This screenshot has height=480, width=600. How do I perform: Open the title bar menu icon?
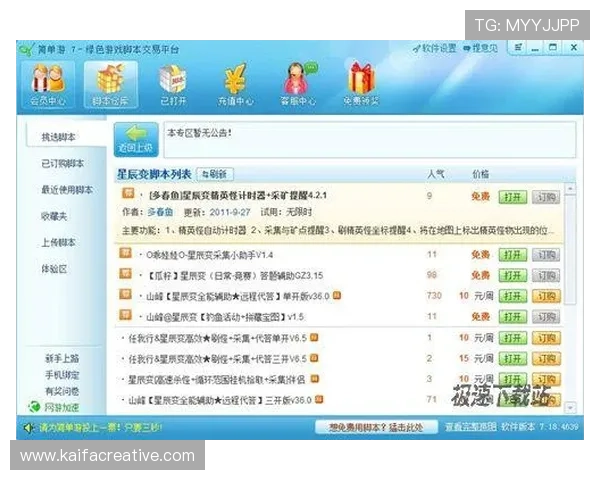pos(518,47)
